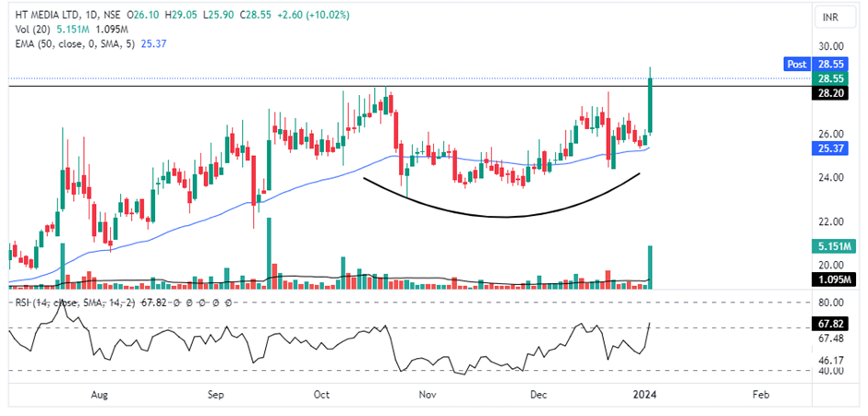
Task: Click the blue 25.37 EMA axis label
Action: tap(828, 149)
